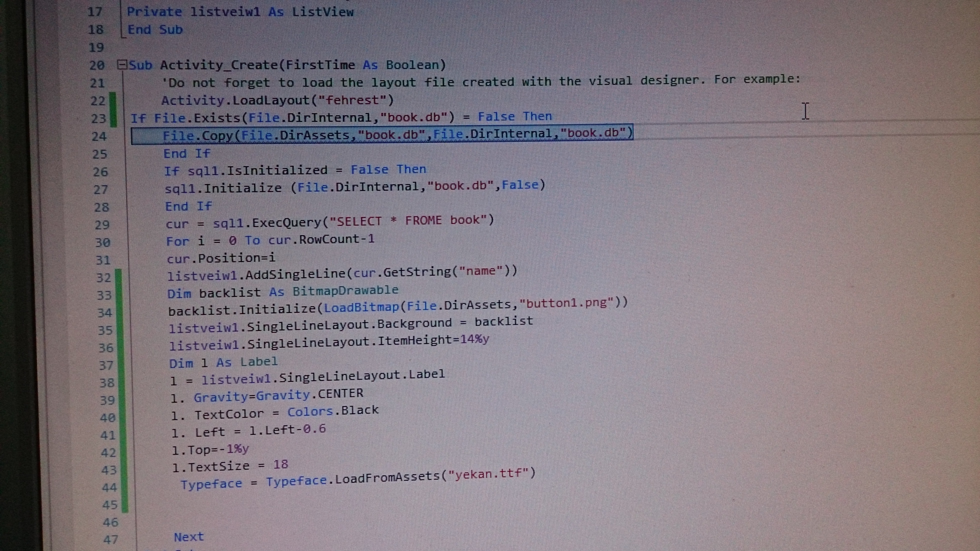Screen dimensions: 980x551
Task: Click the SELECT * FROME book query string
Action: click(x=408, y=221)
